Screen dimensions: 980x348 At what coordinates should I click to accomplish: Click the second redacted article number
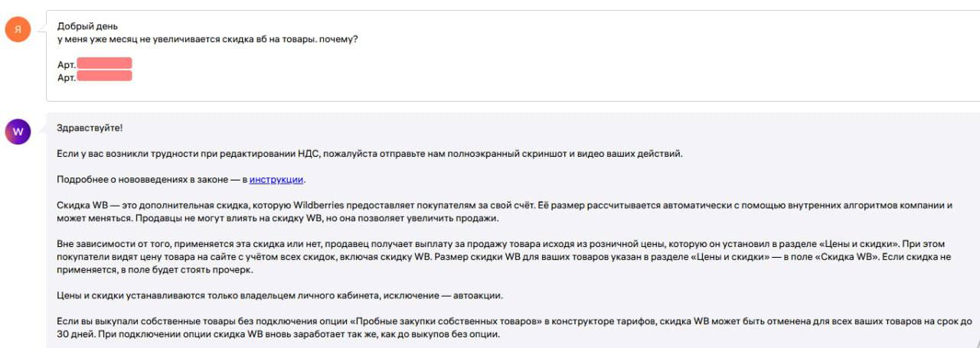104,76
